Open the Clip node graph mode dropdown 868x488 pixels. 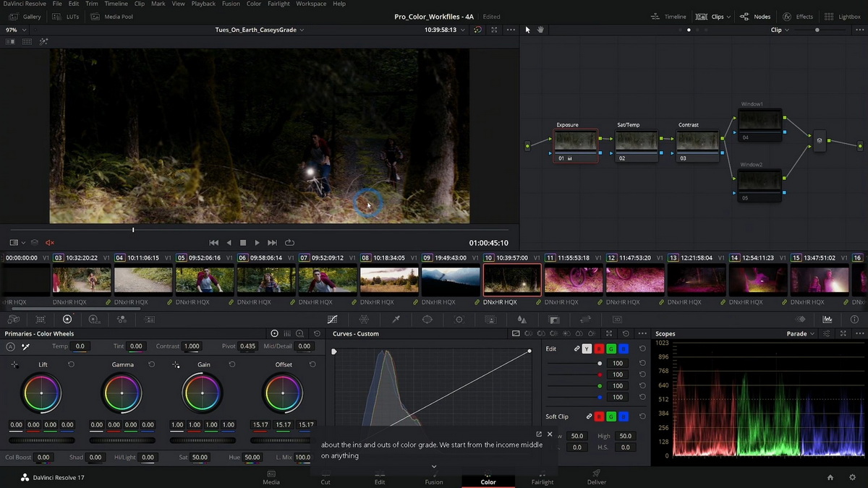(781, 30)
